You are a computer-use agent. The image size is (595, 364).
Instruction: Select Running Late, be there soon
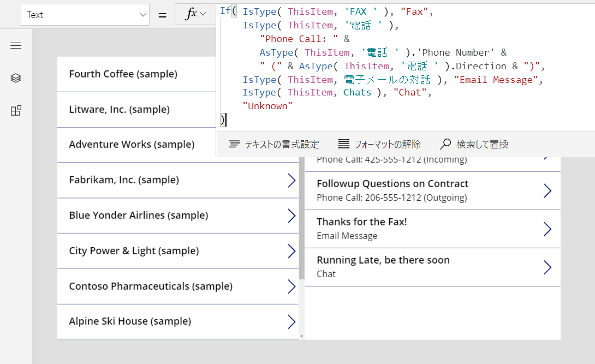click(x=382, y=260)
